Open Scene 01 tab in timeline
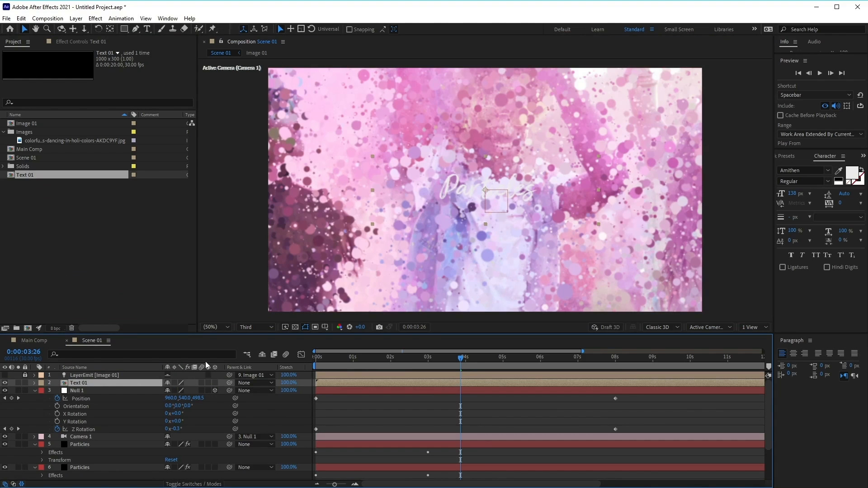The image size is (868, 488). [91, 340]
